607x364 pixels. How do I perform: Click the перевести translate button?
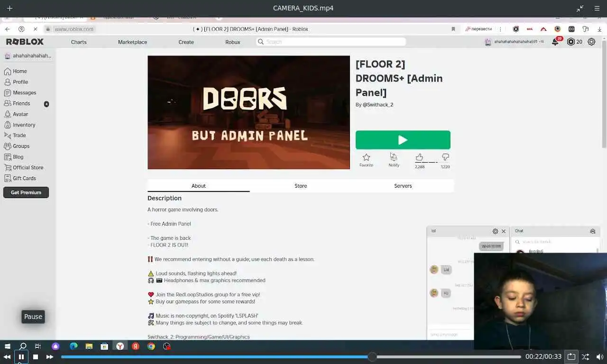pos(478,29)
